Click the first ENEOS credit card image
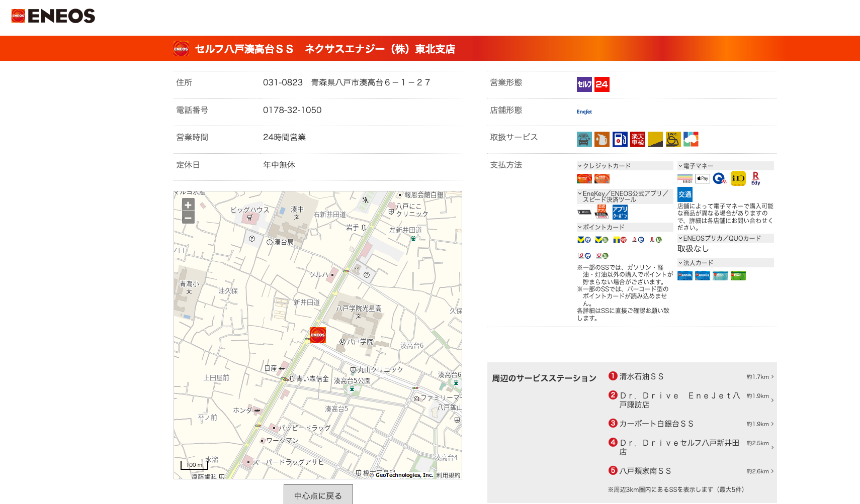 tap(584, 178)
